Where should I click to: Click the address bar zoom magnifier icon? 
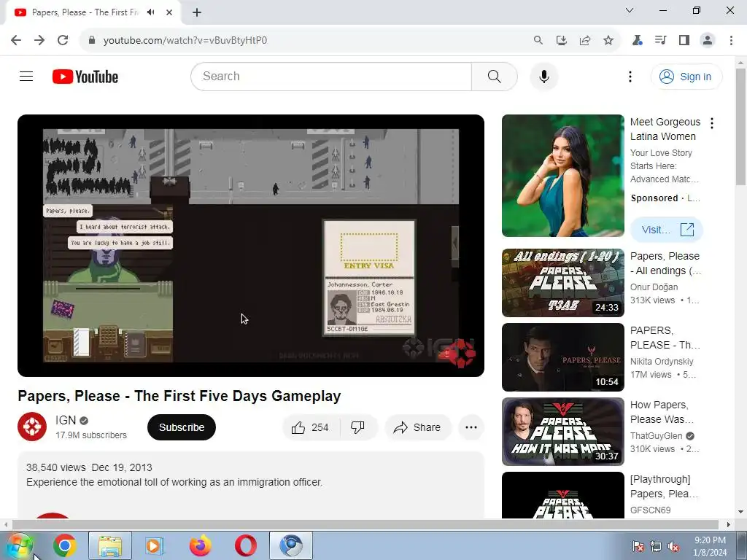pyautogui.click(x=538, y=40)
